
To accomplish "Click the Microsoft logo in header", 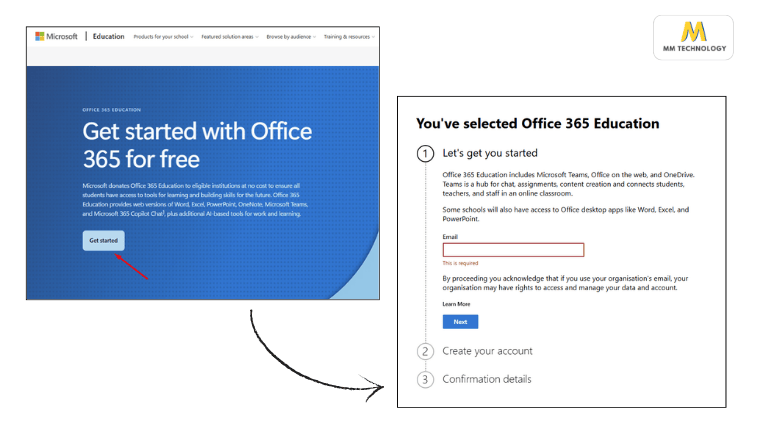I will point(56,36).
